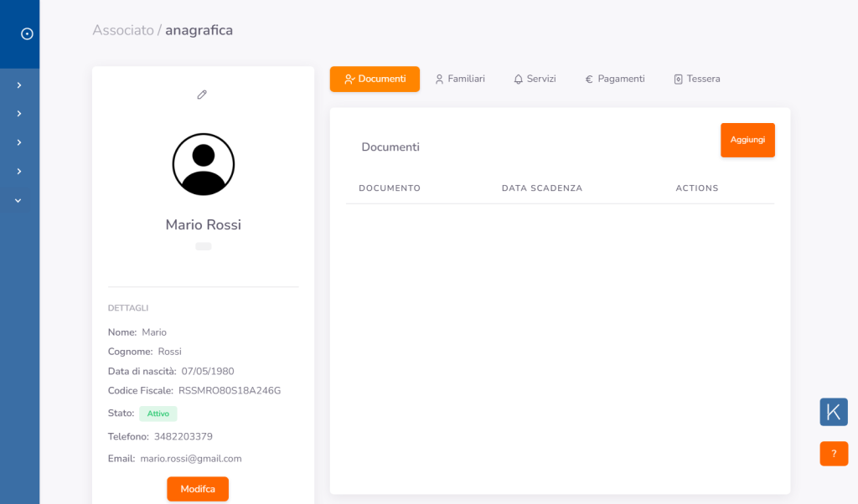Click the circular logo icon in sidebar

pyautogui.click(x=27, y=33)
